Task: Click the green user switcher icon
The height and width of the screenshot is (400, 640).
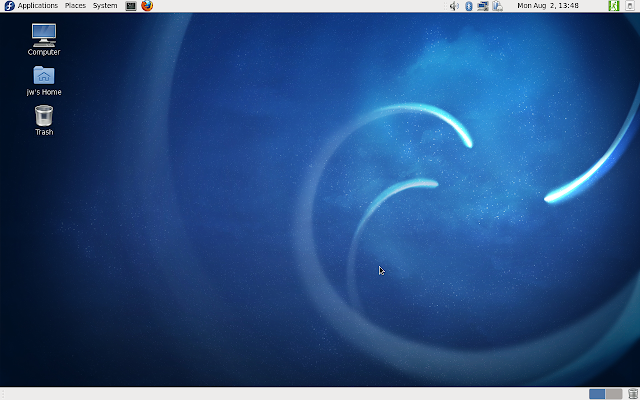Action: click(613, 6)
